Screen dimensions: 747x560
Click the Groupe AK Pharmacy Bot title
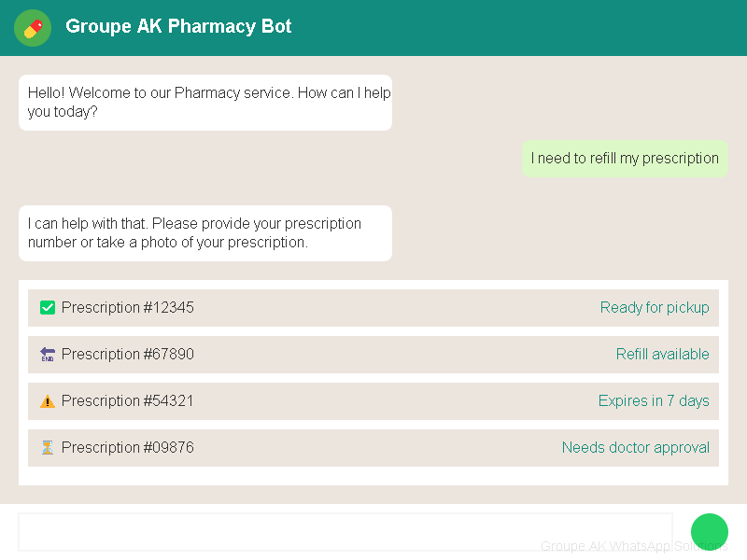(x=178, y=27)
